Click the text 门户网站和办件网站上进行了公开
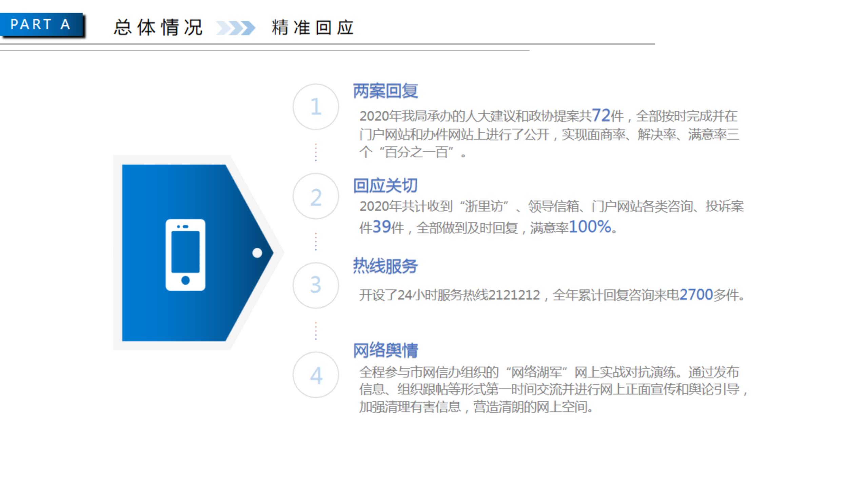The height and width of the screenshot is (488, 868). click(x=454, y=135)
